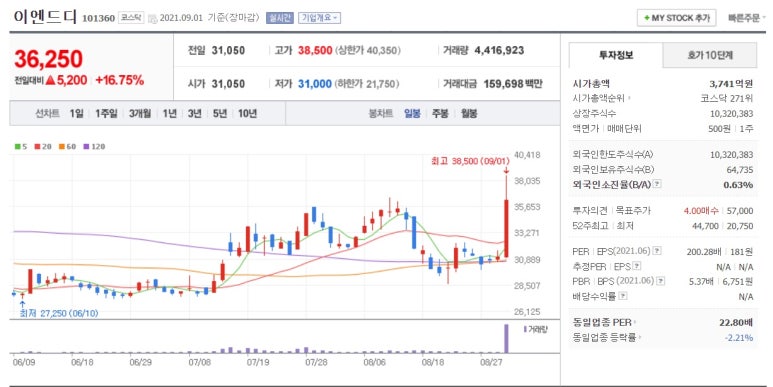The height and width of the screenshot is (387, 773).
Task: Open help icon next to PER EPS(2021.06)
Action: [x=657, y=251]
